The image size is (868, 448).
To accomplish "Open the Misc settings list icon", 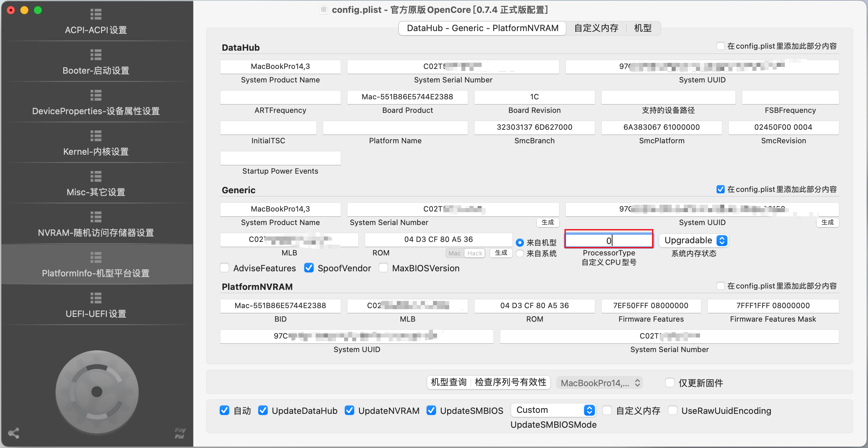I will pos(96,176).
